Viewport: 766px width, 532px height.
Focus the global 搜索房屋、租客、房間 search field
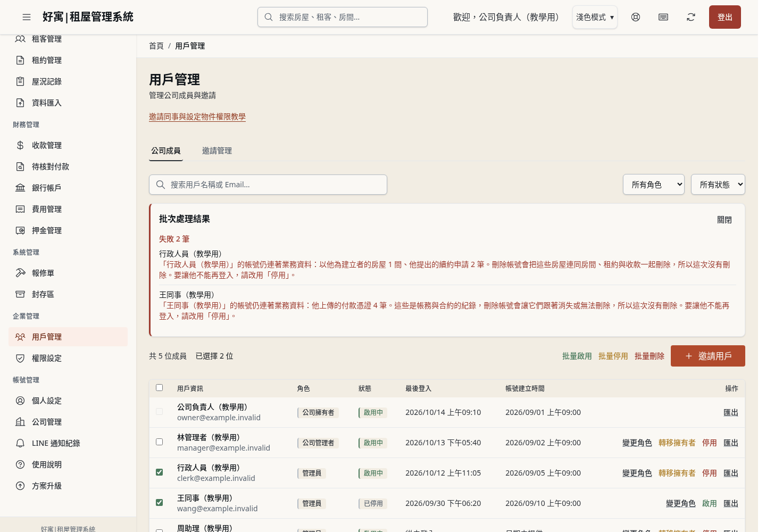343,17
